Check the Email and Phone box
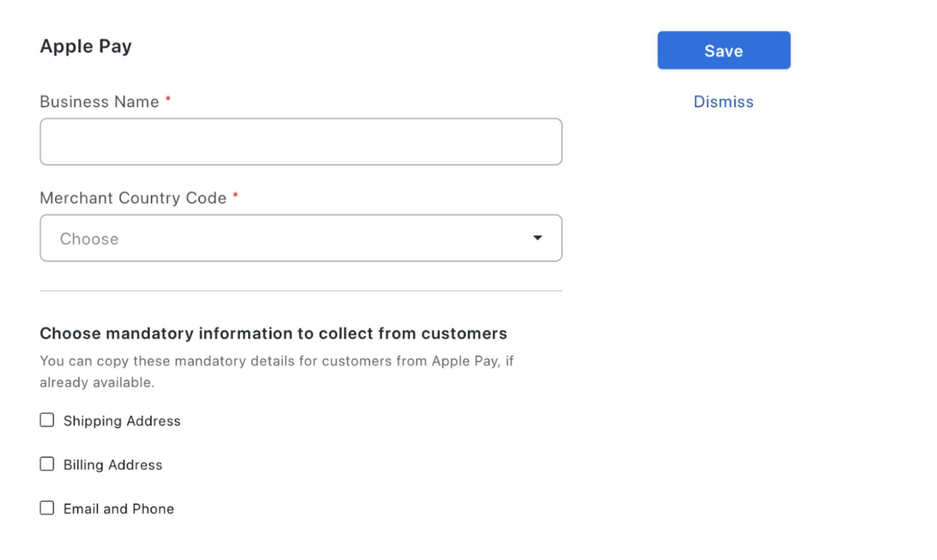 [47, 508]
